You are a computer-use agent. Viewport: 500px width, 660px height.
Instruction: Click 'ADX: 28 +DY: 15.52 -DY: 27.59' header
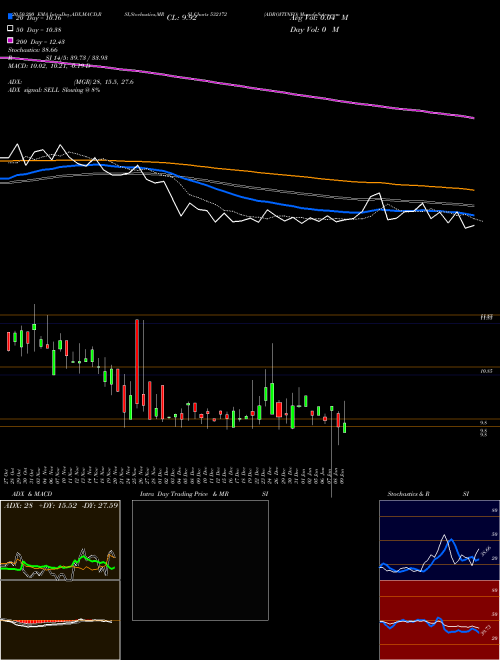[x=61, y=505]
